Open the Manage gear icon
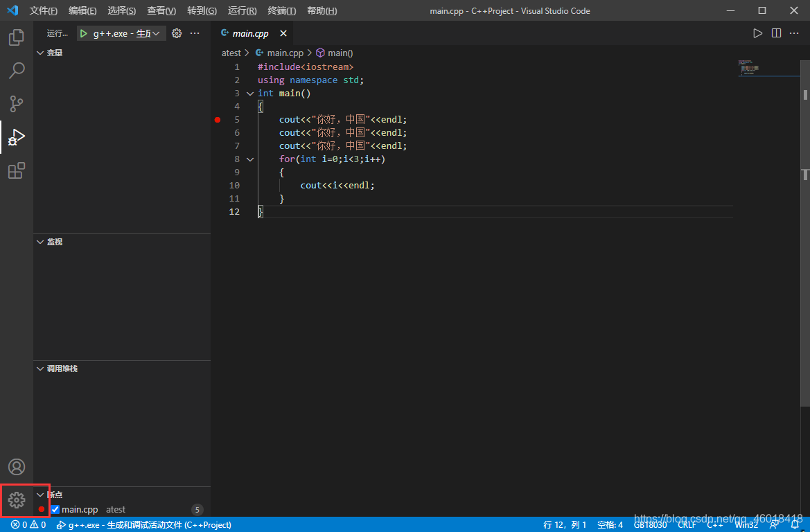Image resolution: width=810 pixels, height=532 pixels. coord(17,500)
